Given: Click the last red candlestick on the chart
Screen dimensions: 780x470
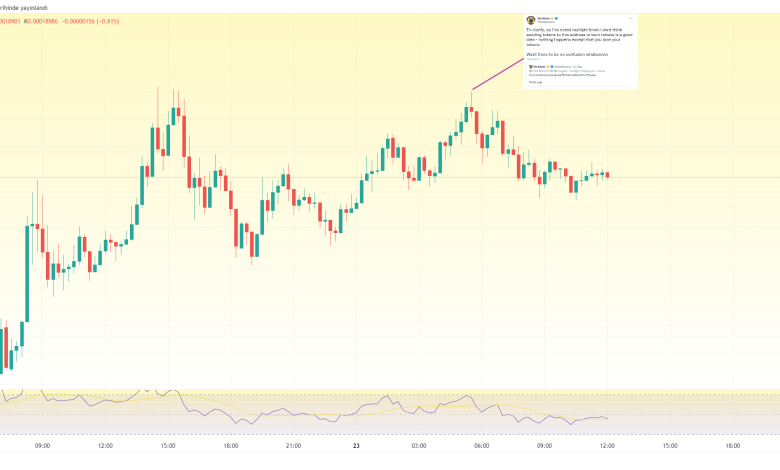Looking at the screenshot, I should click(x=607, y=175).
